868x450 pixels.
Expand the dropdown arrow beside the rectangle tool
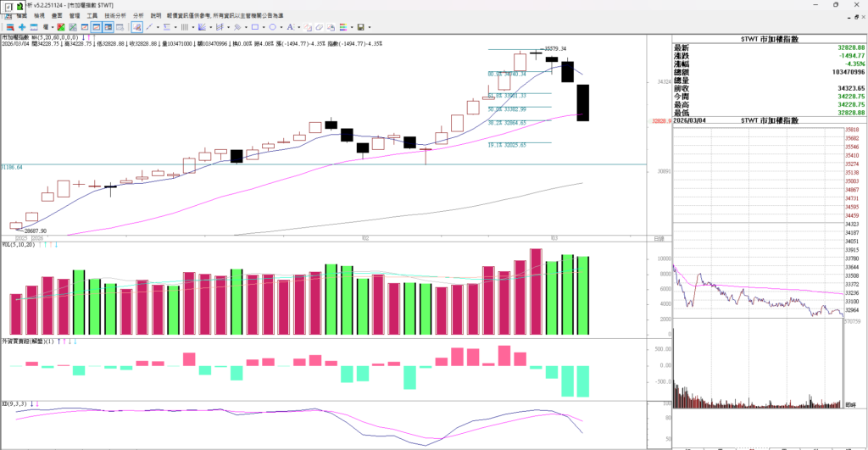pos(264,27)
